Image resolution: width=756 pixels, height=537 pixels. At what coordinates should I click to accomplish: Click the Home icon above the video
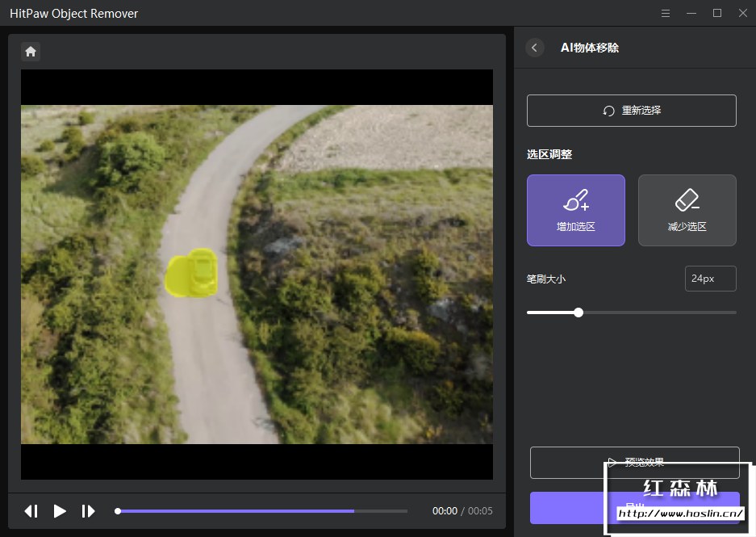(31, 52)
